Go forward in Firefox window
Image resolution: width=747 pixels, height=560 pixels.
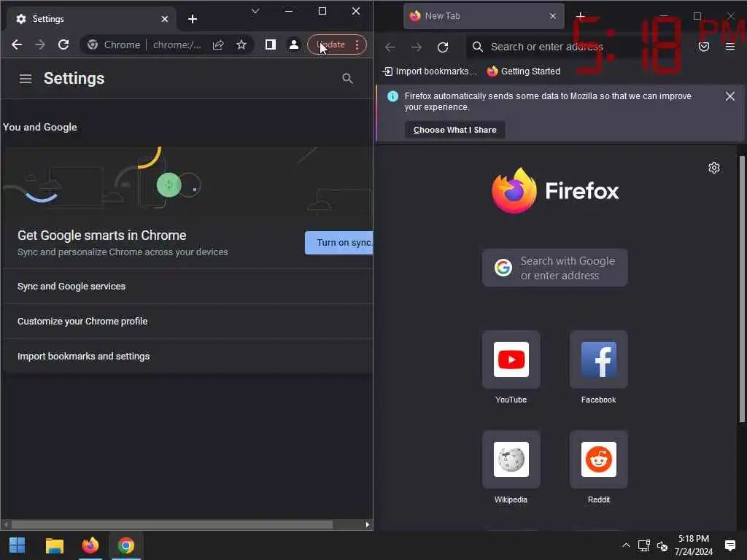click(x=417, y=47)
